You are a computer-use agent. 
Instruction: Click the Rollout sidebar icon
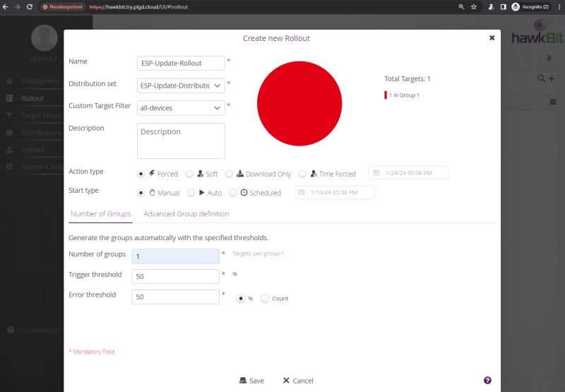[x=10, y=98]
